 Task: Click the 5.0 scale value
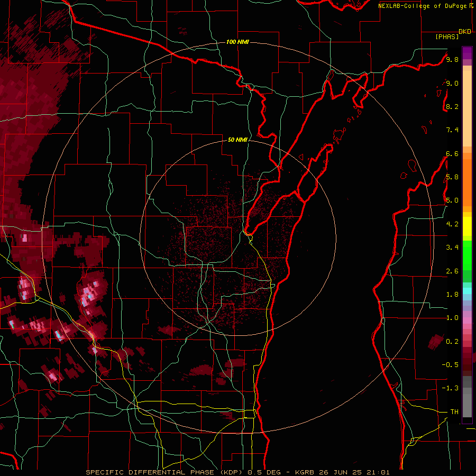(x=452, y=200)
